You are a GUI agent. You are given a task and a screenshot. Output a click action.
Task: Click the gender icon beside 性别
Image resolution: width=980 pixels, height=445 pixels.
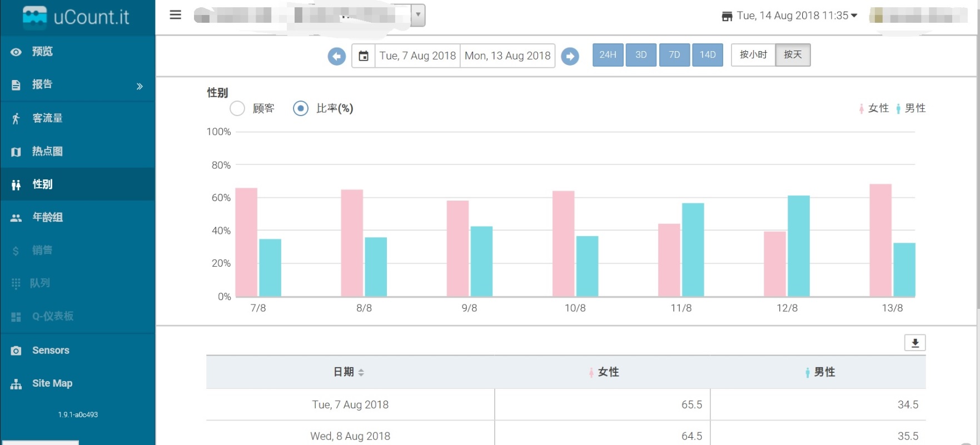click(16, 184)
